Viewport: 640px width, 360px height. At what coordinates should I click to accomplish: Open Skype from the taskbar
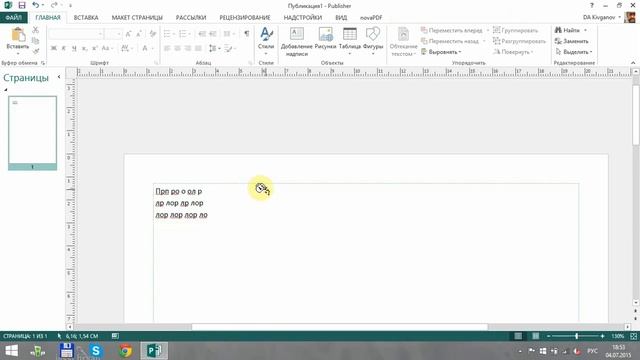tap(96, 351)
